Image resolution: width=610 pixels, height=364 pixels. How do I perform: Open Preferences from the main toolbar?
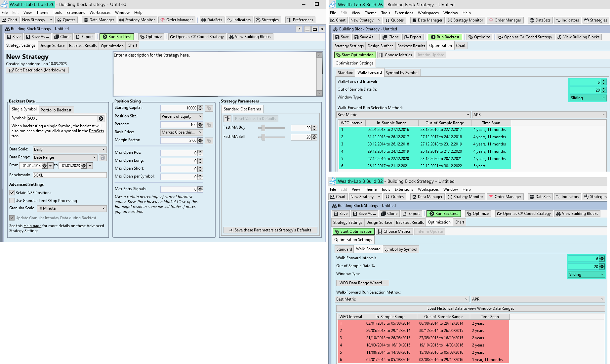[x=300, y=20]
